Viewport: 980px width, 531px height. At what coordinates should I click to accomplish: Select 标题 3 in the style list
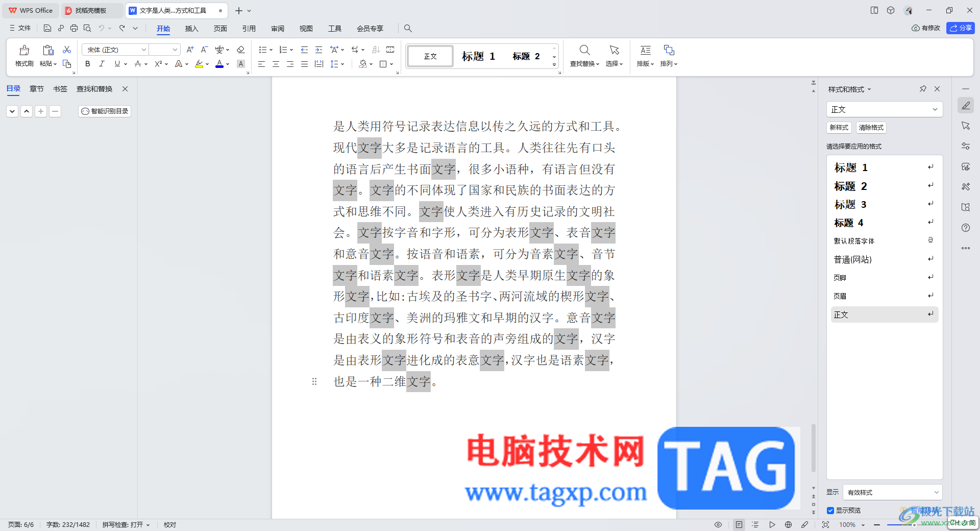tap(884, 205)
